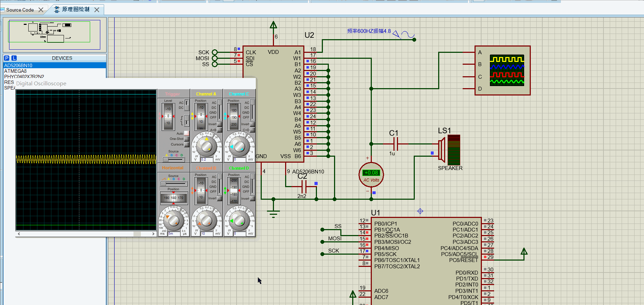The height and width of the screenshot is (305, 644).
Task: Toggle the Cursors button on oscilloscope
Action: pos(187,144)
